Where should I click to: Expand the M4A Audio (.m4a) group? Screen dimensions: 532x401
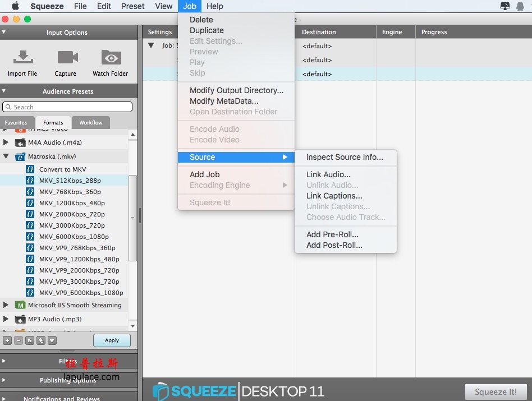pyautogui.click(x=6, y=142)
